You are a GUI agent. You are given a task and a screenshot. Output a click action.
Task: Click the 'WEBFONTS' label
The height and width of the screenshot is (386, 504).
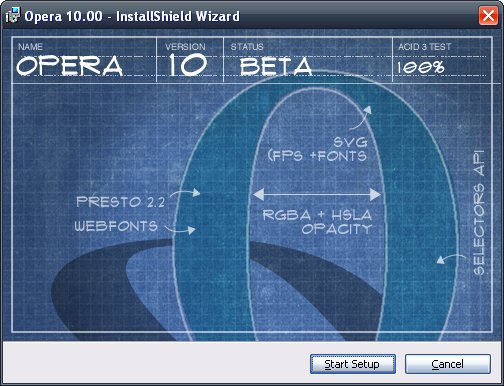116,226
